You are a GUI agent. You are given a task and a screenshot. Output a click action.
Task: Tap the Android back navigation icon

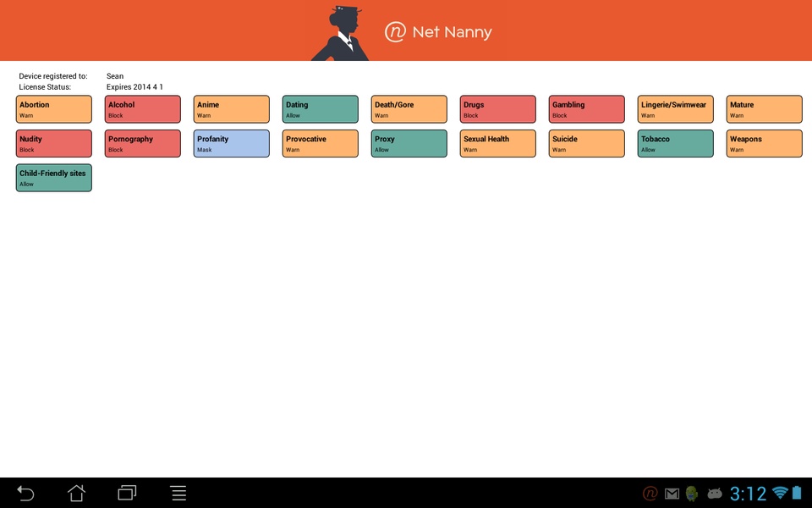25,493
